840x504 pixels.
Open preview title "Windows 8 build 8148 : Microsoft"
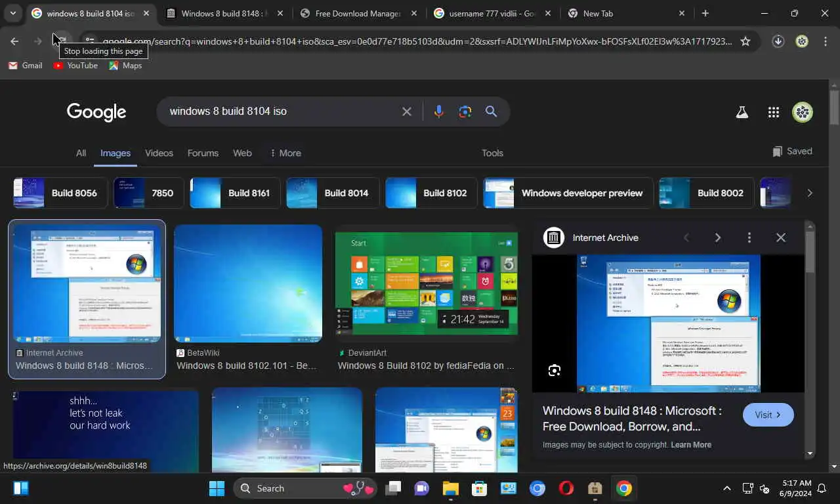[632, 419]
